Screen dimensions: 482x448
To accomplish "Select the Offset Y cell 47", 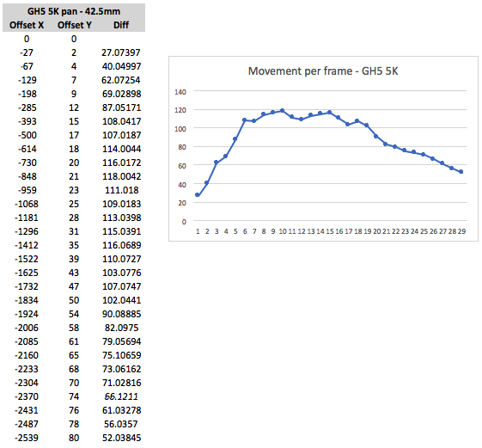I will (x=74, y=286).
